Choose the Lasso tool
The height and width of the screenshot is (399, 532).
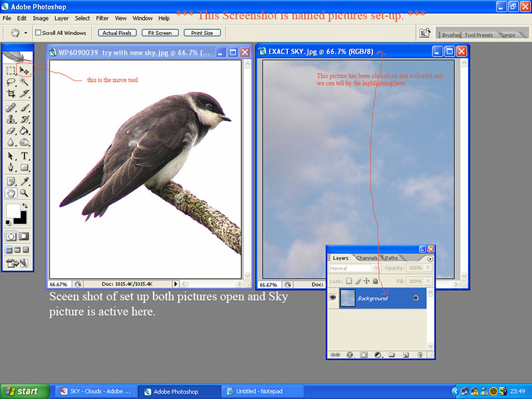[11, 82]
